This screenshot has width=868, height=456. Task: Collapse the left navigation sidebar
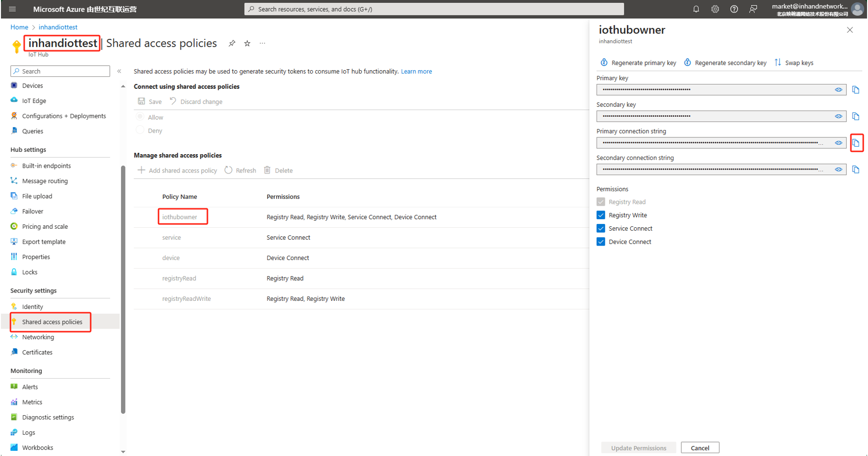point(119,71)
